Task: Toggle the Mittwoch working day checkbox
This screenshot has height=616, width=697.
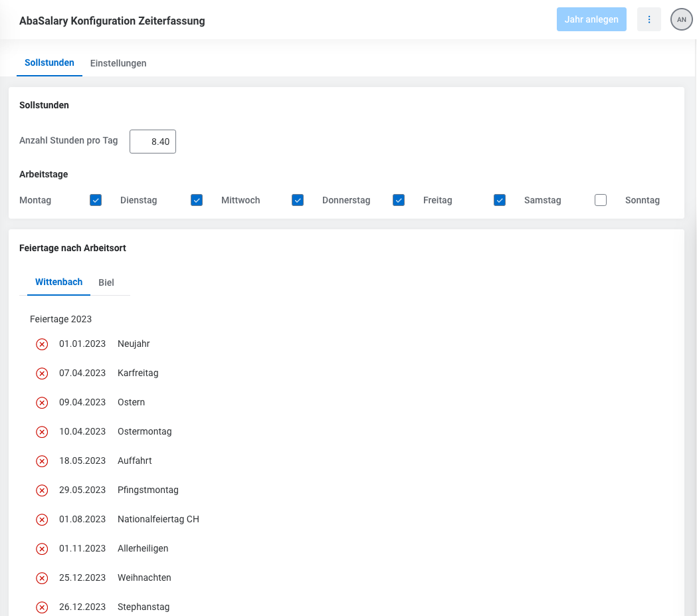Action: pyautogui.click(x=298, y=200)
